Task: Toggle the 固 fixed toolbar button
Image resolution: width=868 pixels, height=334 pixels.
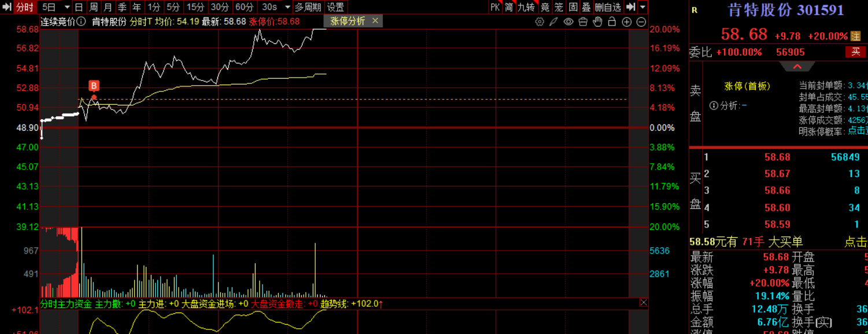Action: 573,8
